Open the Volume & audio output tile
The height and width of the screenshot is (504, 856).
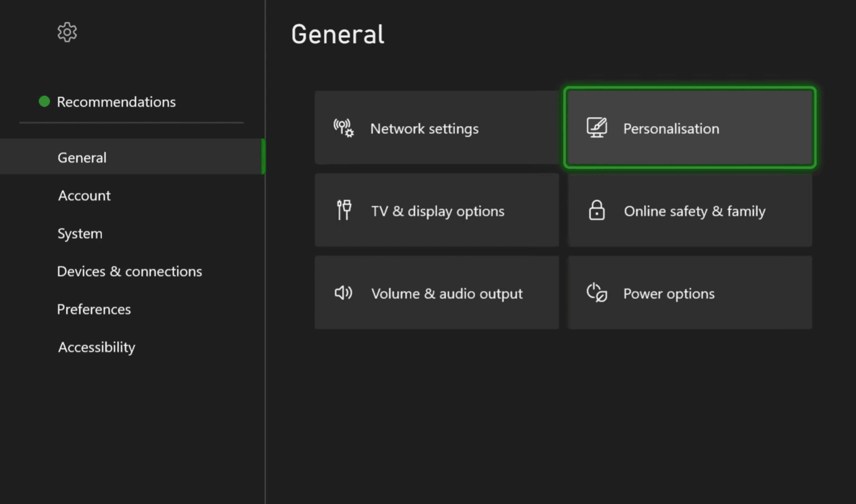437,292
